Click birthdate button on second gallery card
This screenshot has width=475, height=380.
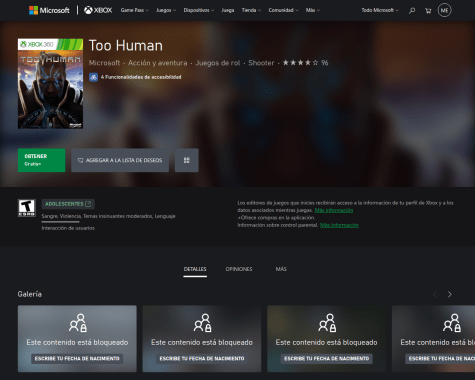[202, 359]
